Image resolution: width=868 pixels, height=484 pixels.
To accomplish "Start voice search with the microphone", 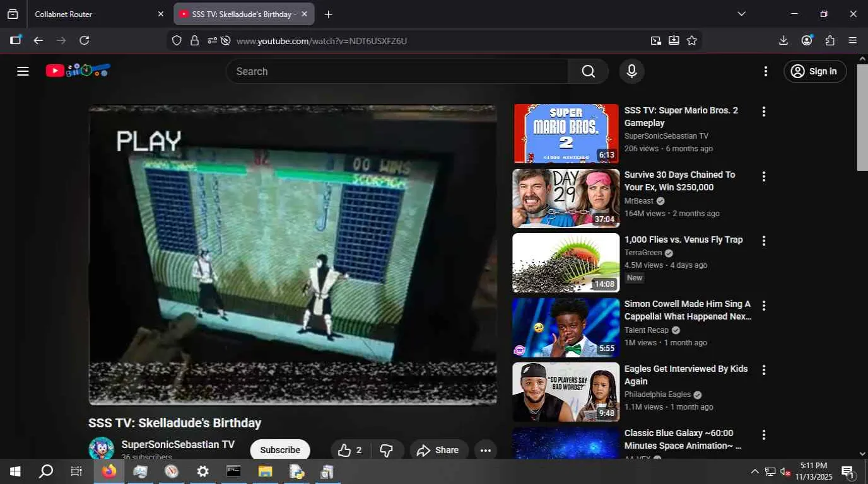I will point(631,71).
